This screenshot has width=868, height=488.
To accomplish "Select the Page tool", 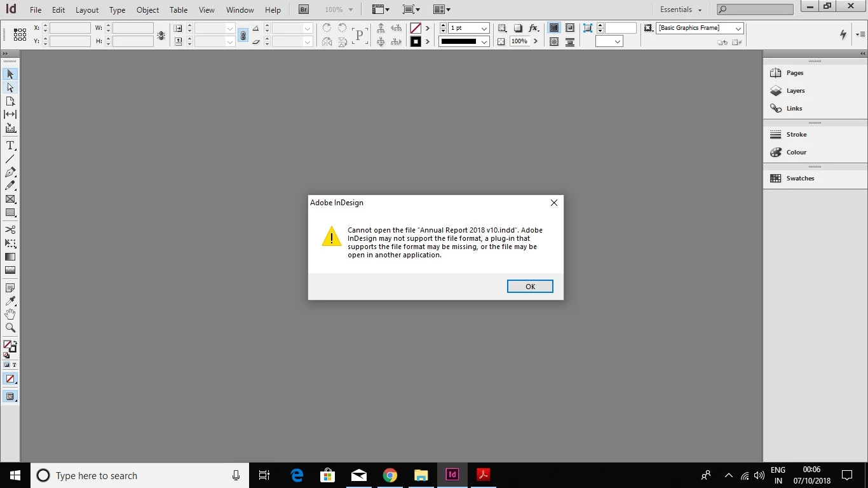I will tap(10, 101).
